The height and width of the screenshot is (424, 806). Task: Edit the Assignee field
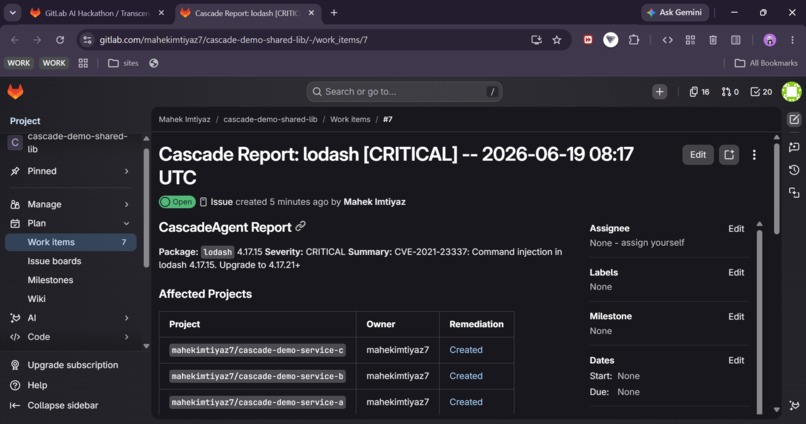[736, 229]
